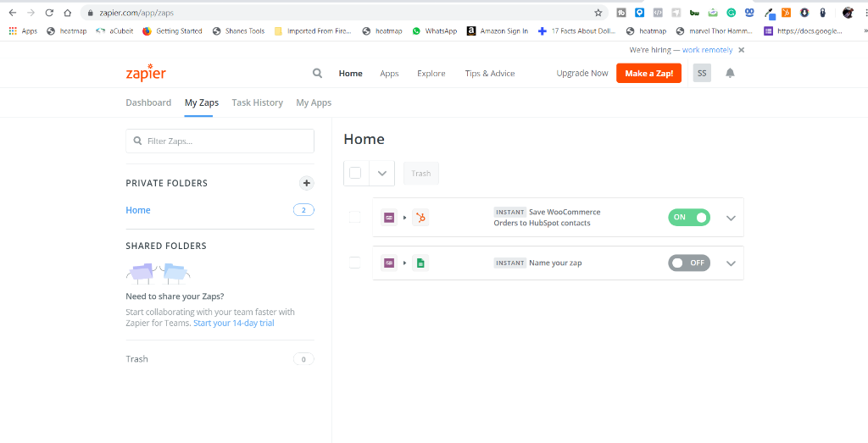The width and height of the screenshot is (868, 443).
Task: Turn on the Name your zap toggle
Action: coord(689,263)
